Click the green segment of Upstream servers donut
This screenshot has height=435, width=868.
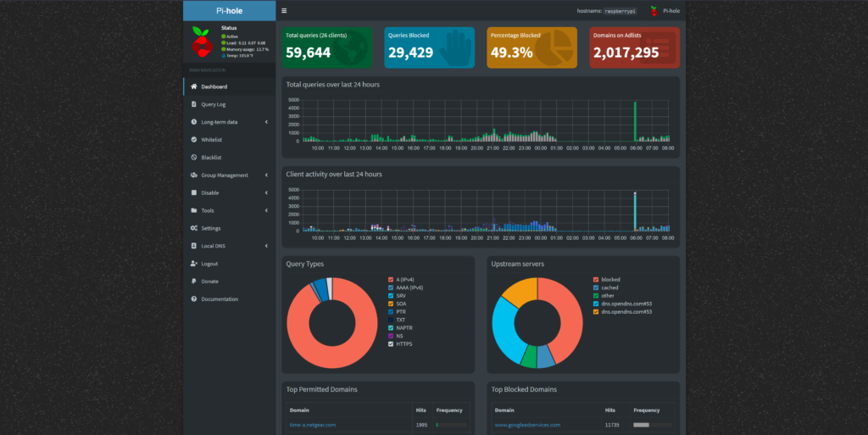click(x=529, y=357)
